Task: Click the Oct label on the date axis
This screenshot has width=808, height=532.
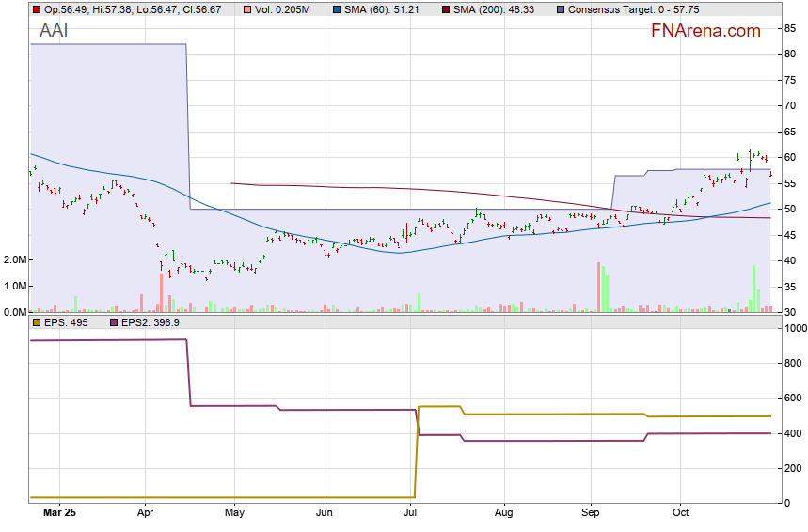Action: (680, 513)
